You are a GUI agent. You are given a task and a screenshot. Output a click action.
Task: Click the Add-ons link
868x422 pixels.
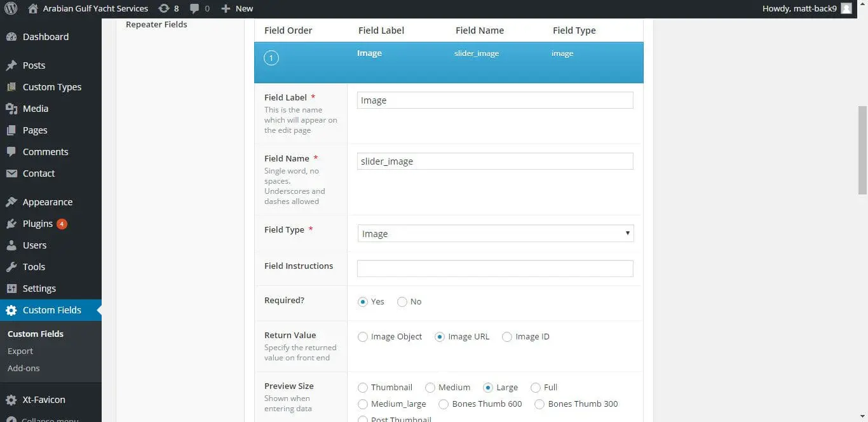point(24,368)
